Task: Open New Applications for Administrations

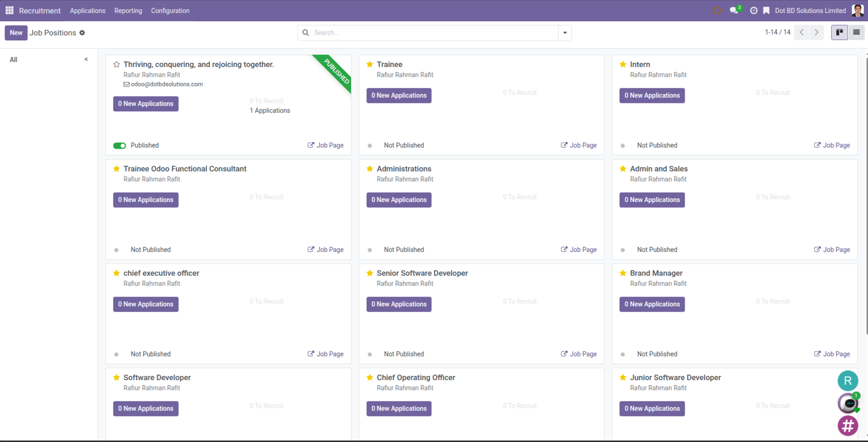Action: [x=399, y=200]
